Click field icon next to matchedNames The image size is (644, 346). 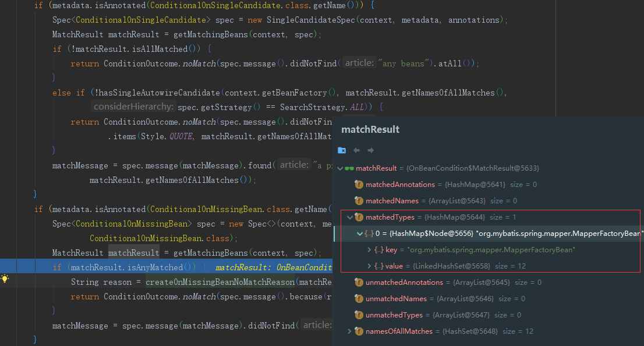[x=359, y=201]
